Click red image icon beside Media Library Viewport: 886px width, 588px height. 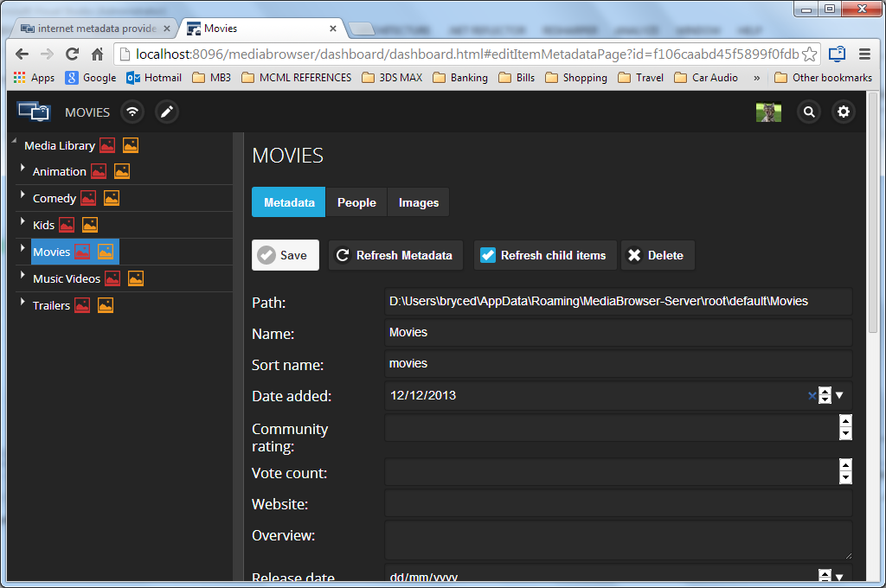pos(107,145)
